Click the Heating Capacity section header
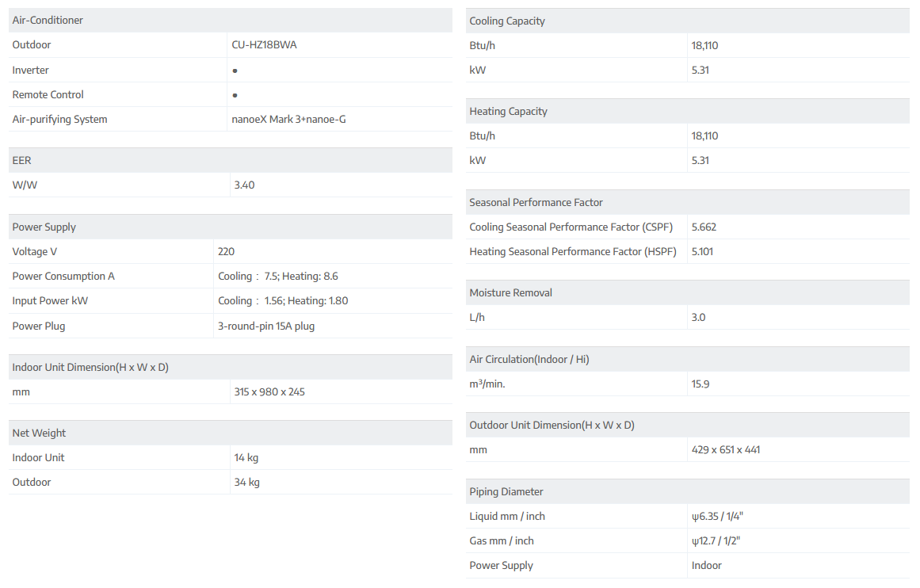920x588 pixels. pos(508,112)
